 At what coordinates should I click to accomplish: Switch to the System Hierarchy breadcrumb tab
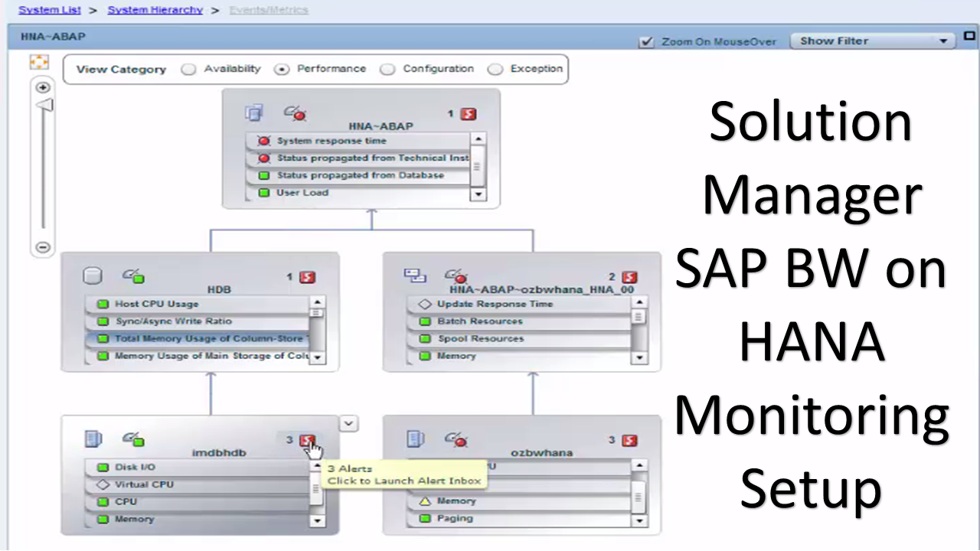point(155,9)
